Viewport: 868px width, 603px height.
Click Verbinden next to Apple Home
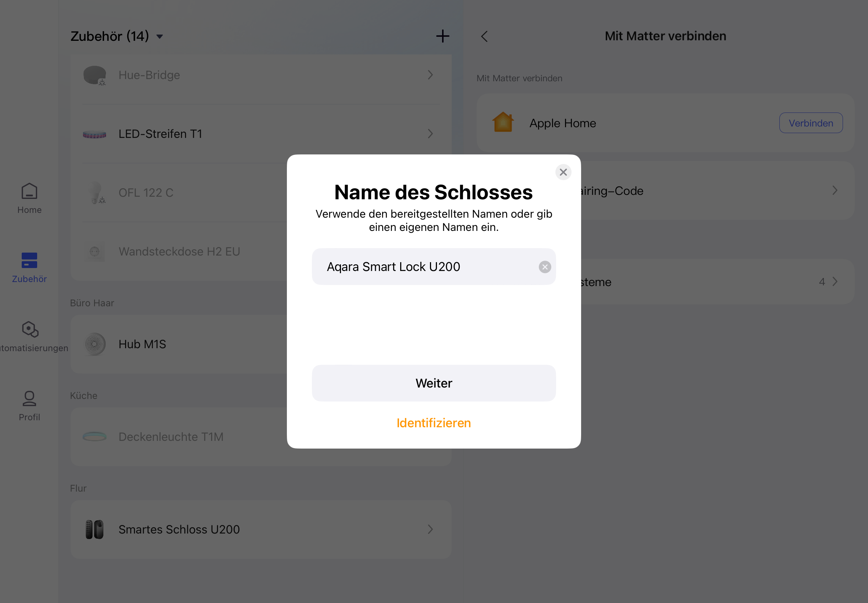pyautogui.click(x=811, y=123)
